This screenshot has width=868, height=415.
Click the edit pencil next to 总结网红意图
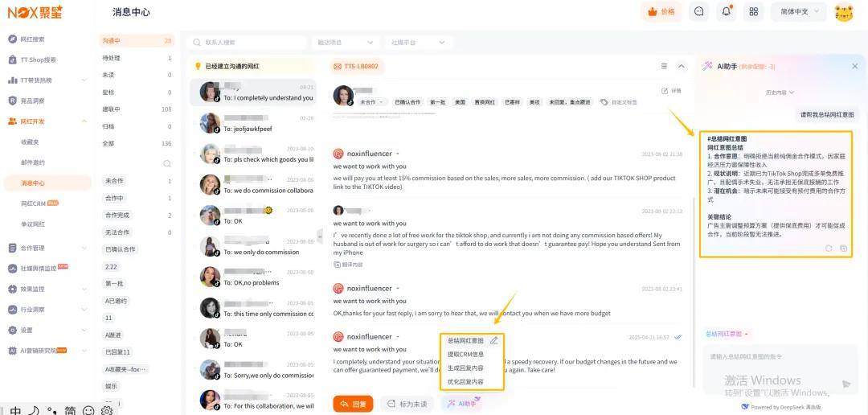coord(493,341)
